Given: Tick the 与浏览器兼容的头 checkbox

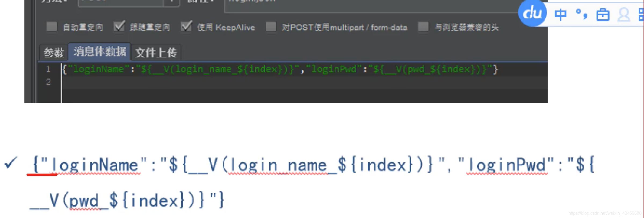Looking at the screenshot, I should (x=423, y=27).
